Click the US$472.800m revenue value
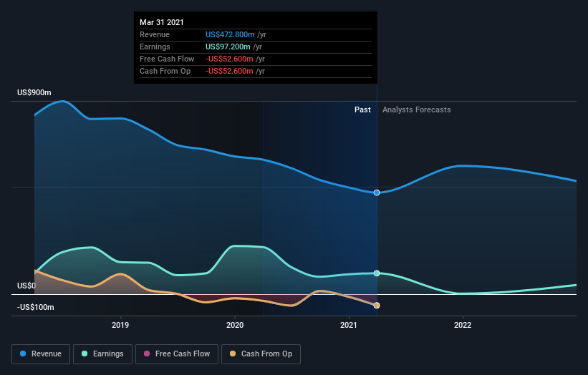The image size is (588, 375). pos(230,34)
